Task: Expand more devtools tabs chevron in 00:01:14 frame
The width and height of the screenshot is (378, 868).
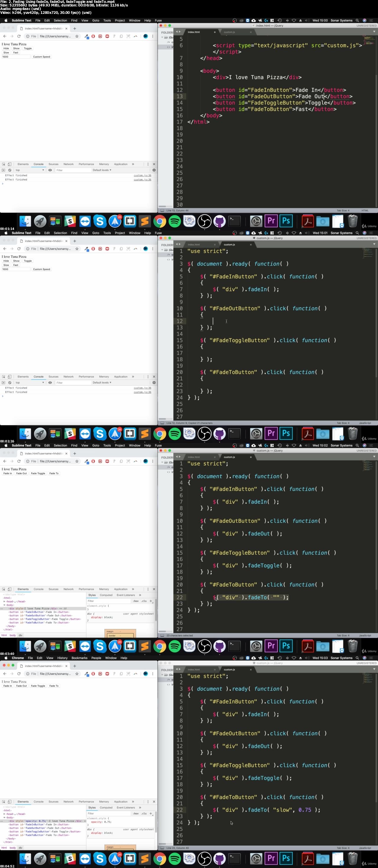Action: tap(133, 164)
